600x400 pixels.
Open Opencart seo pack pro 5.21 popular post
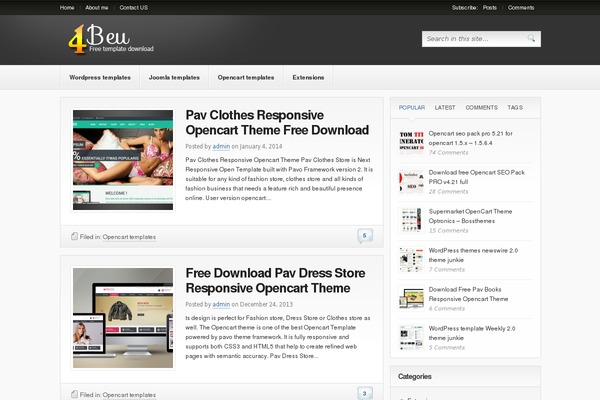[470, 138]
